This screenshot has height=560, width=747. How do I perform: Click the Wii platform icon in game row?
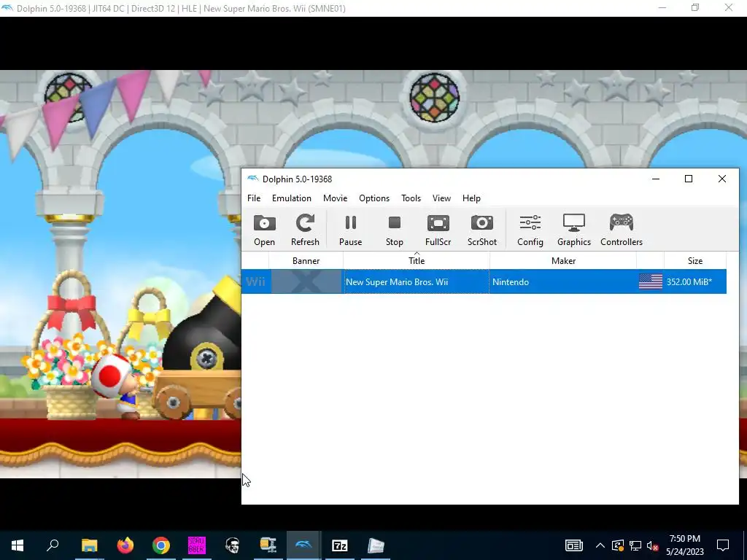click(x=255, y=282)
